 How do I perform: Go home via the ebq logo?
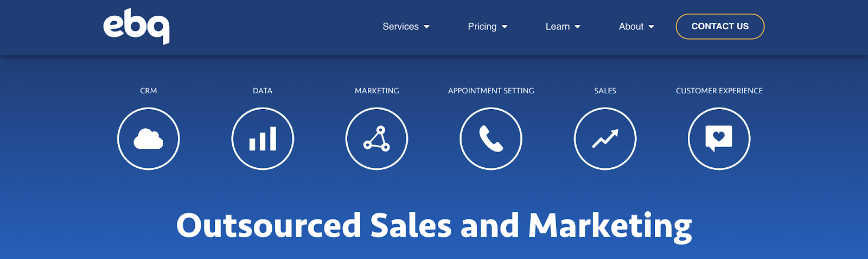pos(137,27)
